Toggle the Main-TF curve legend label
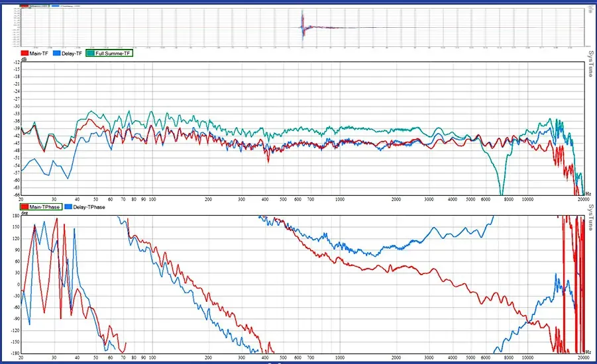Image resolution: width=597 pixels, height=364 pixels. 38,52
